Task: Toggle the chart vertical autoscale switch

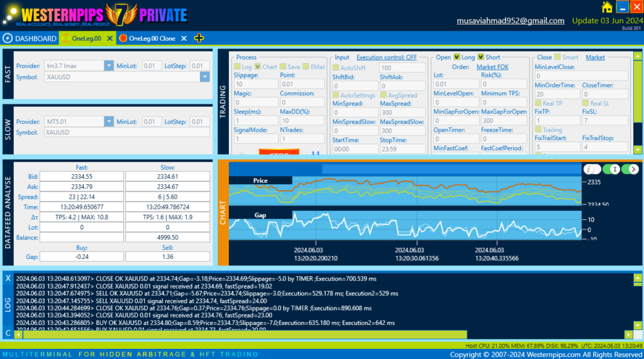Action: coord(611,169)
